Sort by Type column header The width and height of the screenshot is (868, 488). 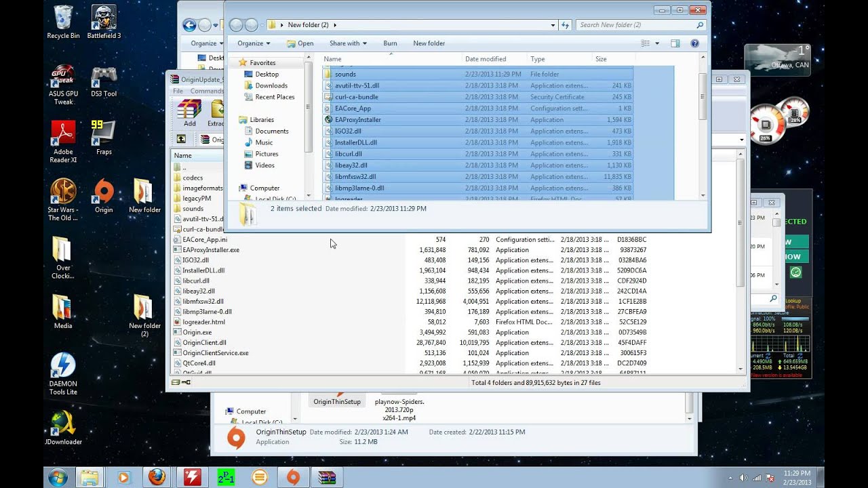tap(560, 59)
